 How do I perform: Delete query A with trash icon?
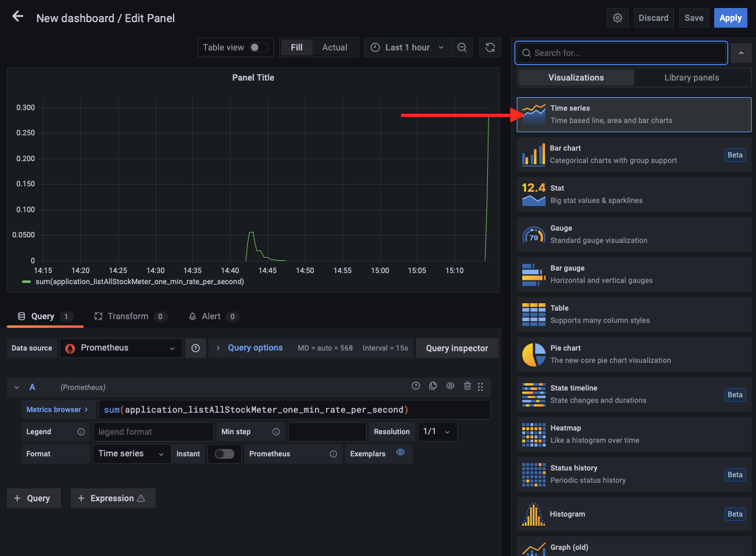(468, 386)
